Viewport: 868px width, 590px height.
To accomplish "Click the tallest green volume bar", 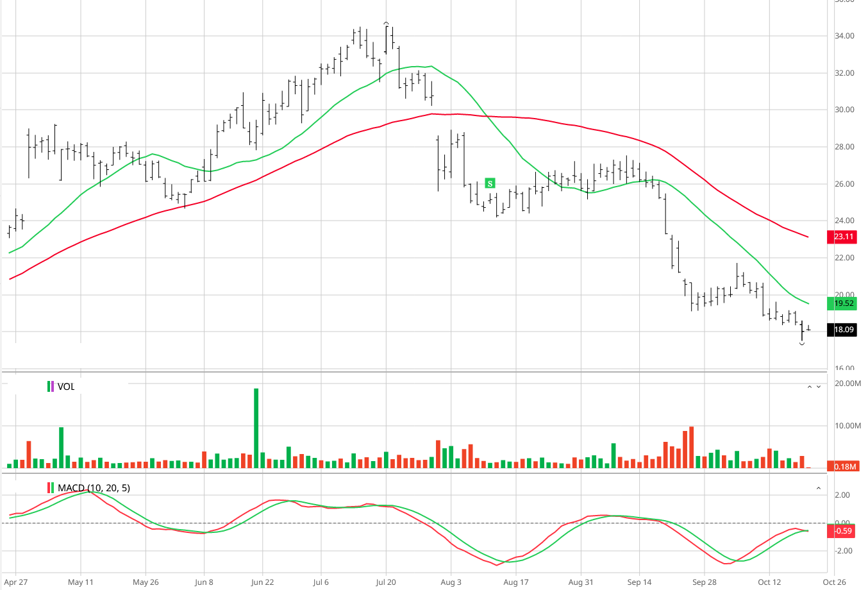I will click(x=256, y=428).
